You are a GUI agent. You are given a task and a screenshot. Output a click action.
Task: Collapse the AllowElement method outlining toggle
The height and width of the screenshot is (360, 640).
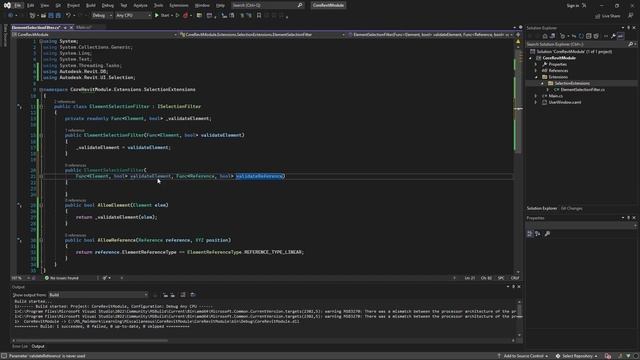[41, 205]
